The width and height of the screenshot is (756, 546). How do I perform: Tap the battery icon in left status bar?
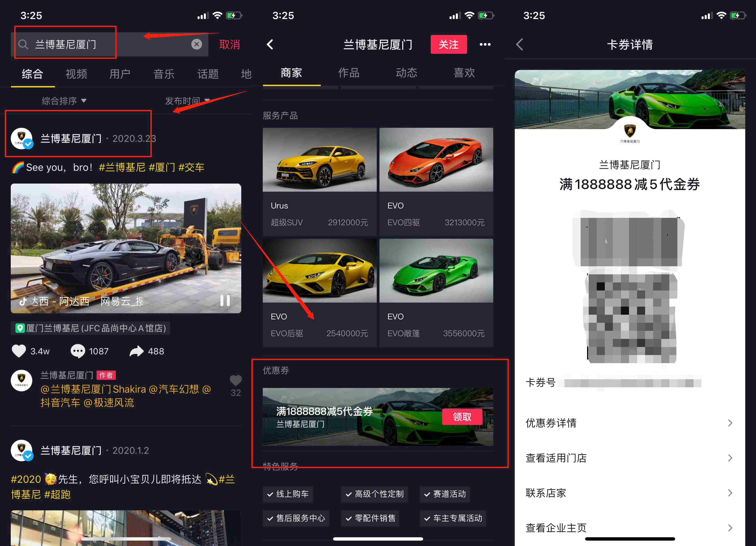[x=234, y=15]
